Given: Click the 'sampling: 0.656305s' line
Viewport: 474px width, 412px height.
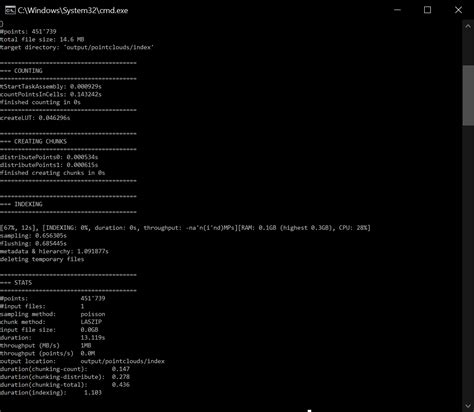Looking at the screenshot, I should pos(33,236).
